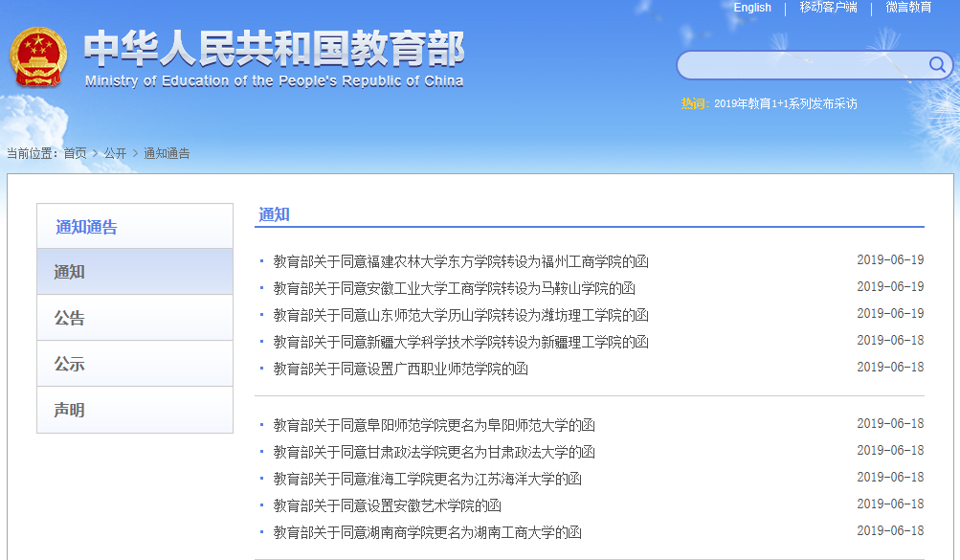Click the national emblem logo
The height and width of the screenshot is (560, 960).
(x=38, y=59)
